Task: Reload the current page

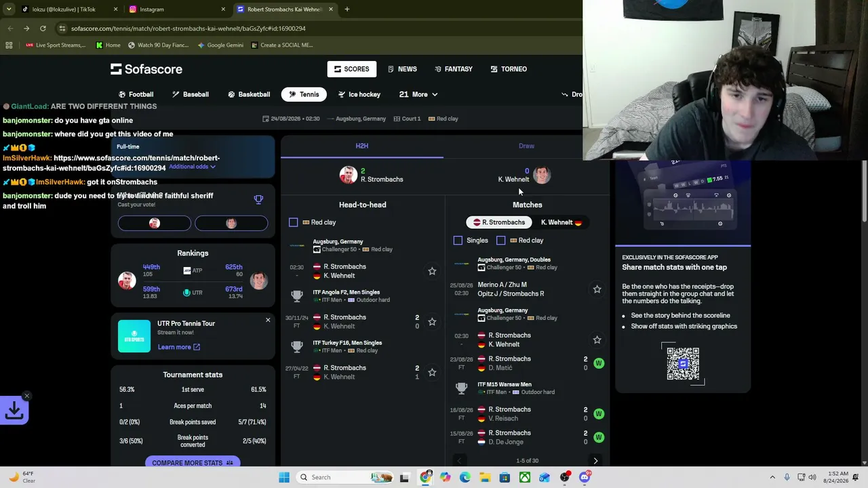Action: click(43, 28)
